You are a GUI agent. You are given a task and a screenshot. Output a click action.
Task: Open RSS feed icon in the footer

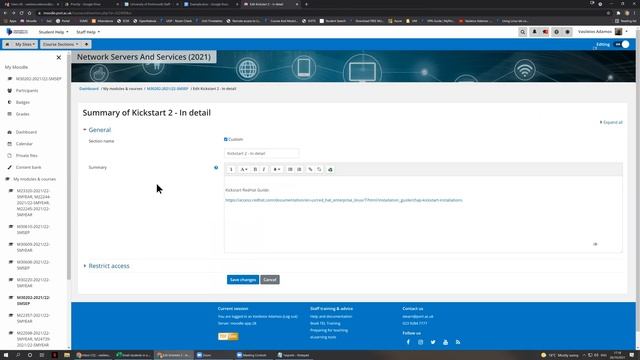tap(458, 342)
